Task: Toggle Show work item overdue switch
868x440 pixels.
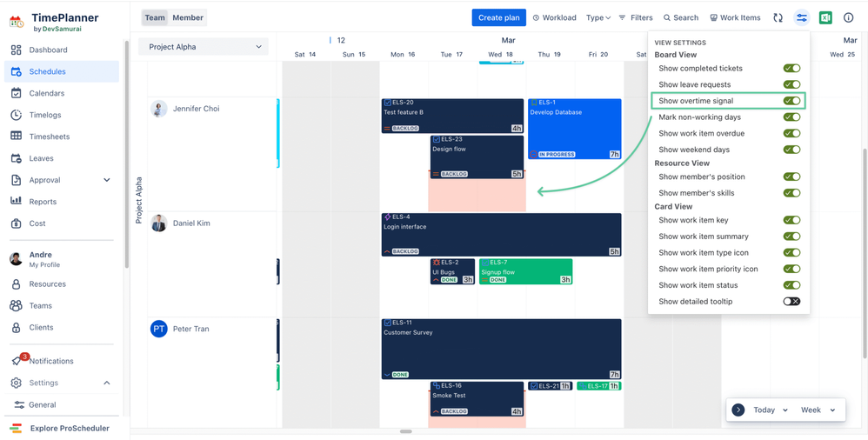Action: coord(791,133)
